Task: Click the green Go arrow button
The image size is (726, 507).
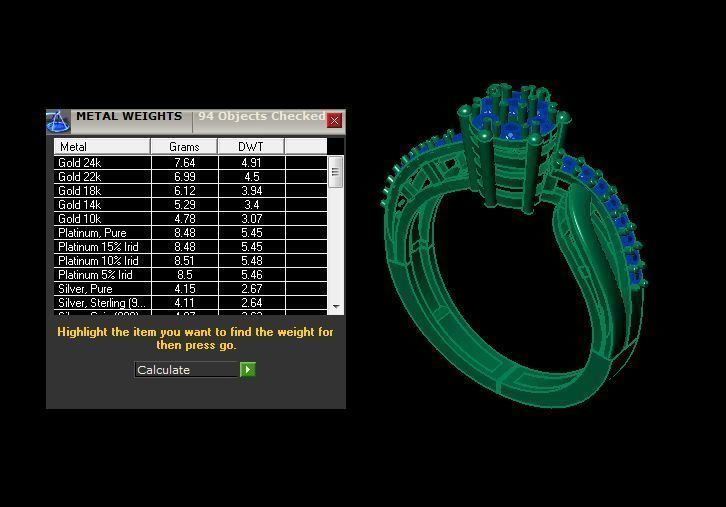Action: tap(248, 369)
